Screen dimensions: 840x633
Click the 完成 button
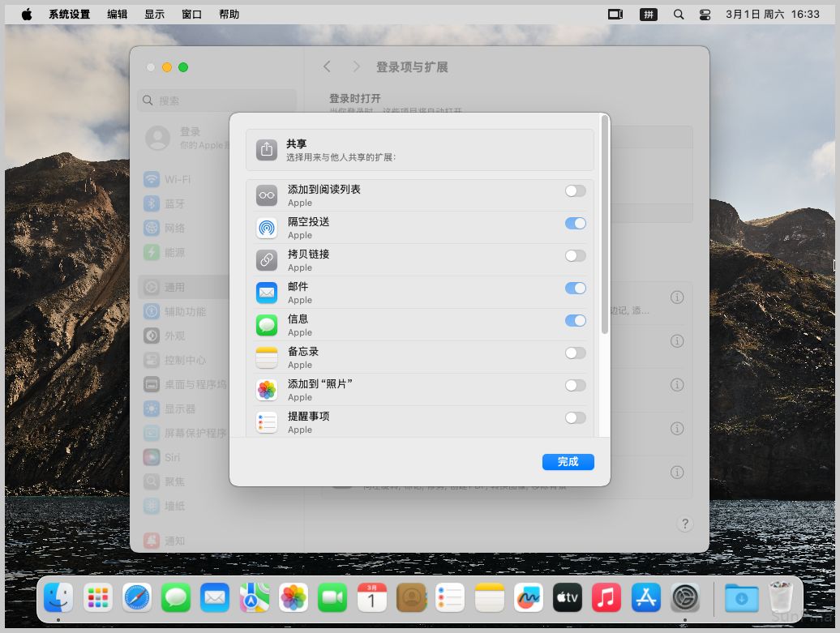point(568,462)
